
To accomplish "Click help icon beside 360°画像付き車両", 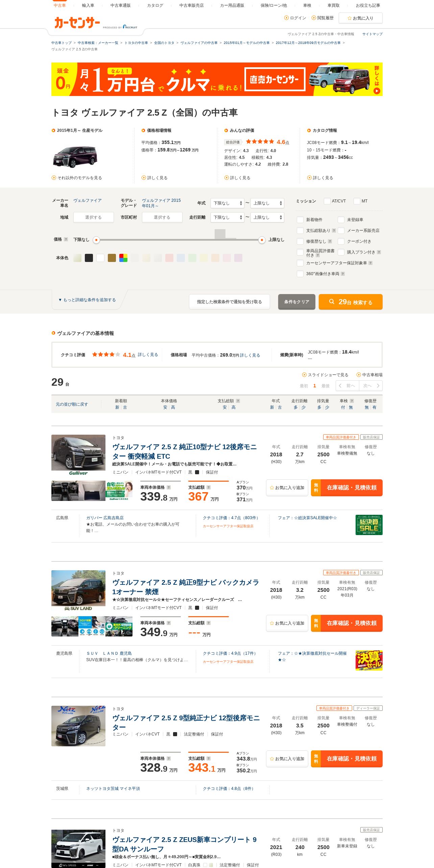I will (343, 274).
